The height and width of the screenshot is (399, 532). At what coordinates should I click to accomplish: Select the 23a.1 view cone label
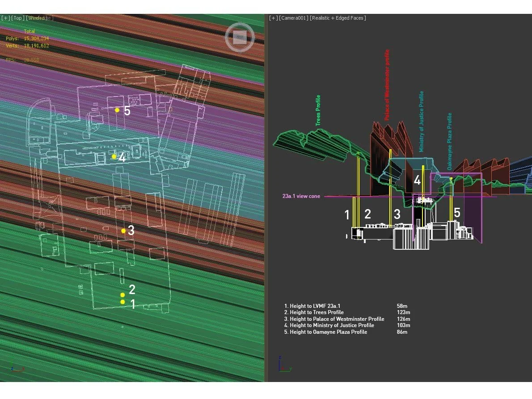301,196
